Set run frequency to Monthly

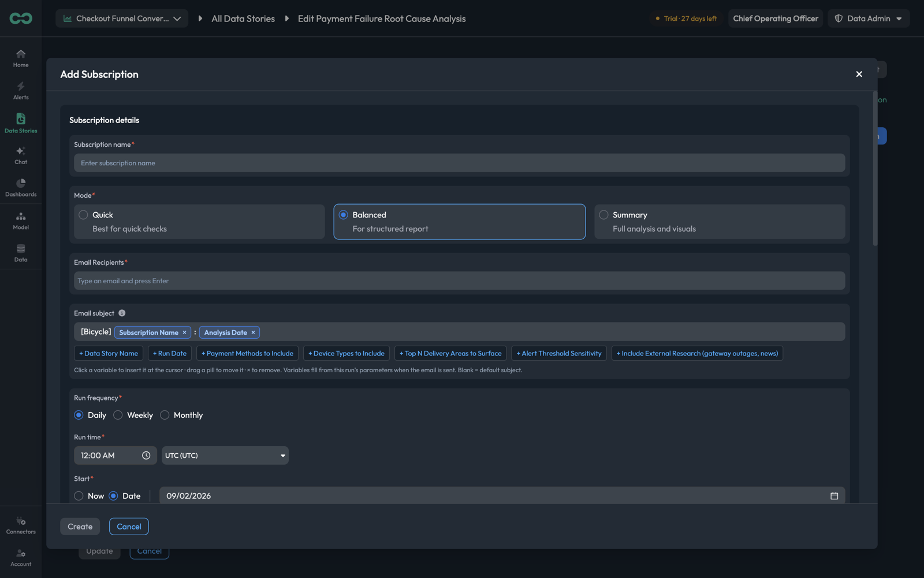tap(165, 415)
